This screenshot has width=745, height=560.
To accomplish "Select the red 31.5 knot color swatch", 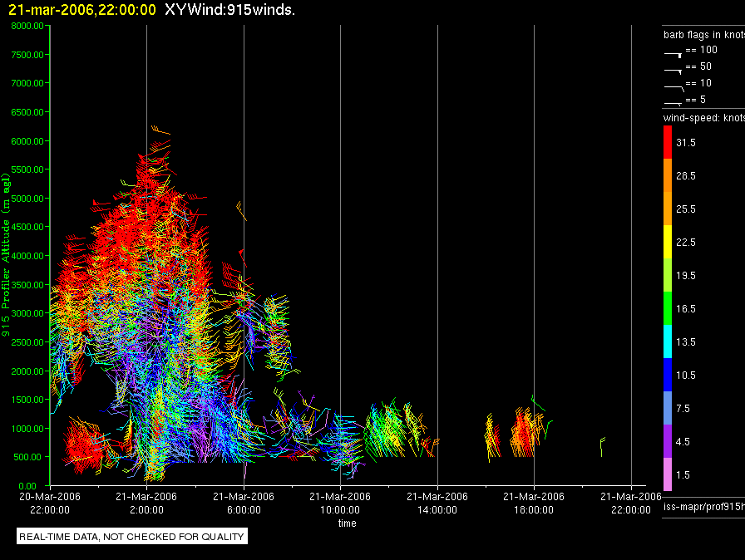I will tap(668, 142).
